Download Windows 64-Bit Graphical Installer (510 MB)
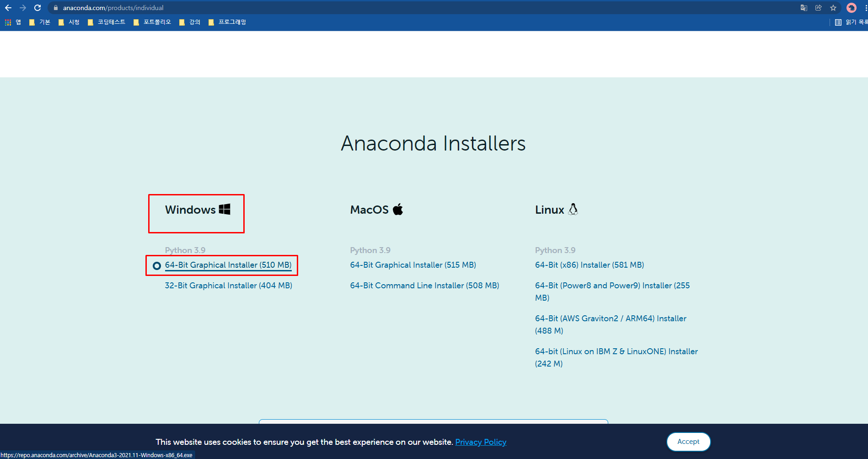 (x=228, y=265)
